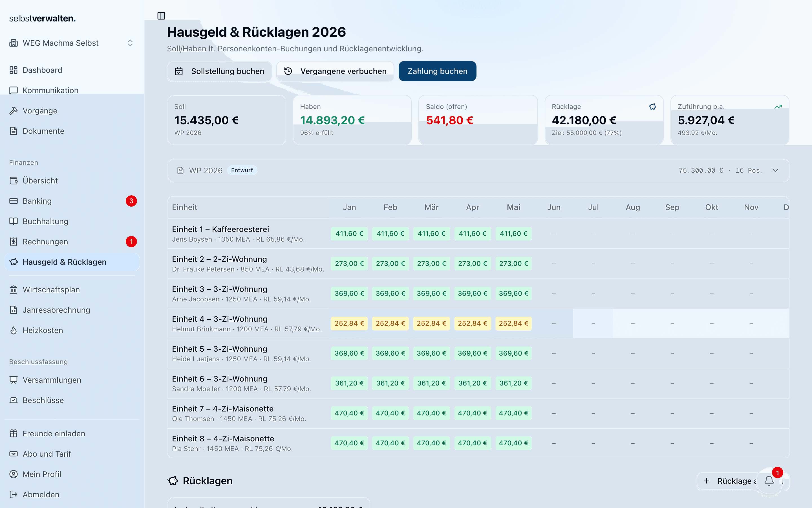Open the notification bell
812x508 pixels.
pos(769,481)
